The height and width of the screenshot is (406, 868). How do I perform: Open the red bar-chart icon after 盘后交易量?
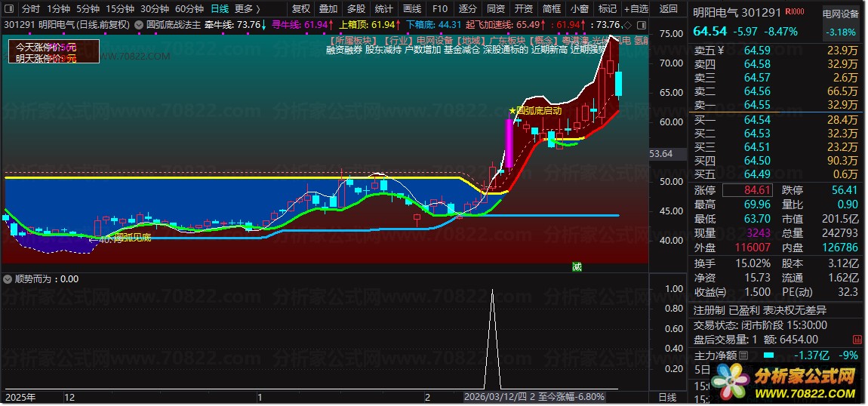click(857, 340)
